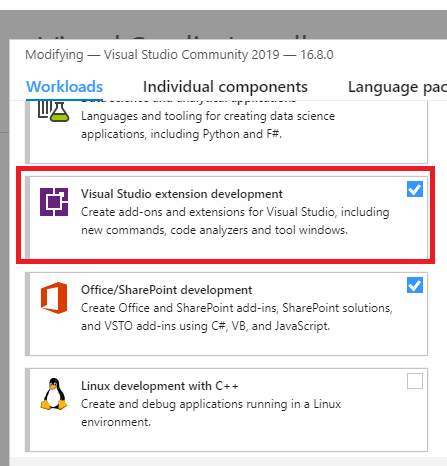Click the Linux environment description text
Image resolution: width=447 pixels, height=466 pixels.
click(x=211, y=413)
